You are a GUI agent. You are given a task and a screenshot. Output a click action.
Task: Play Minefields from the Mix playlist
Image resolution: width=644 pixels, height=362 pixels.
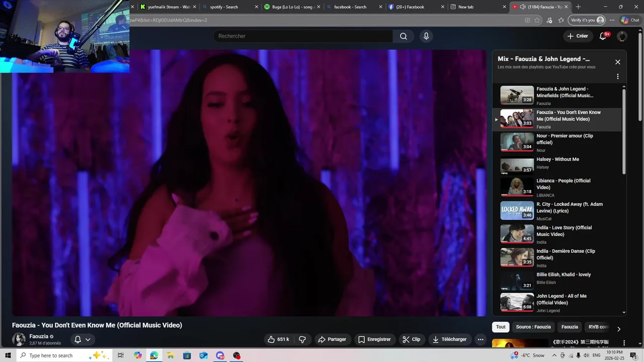pos(557,96)
